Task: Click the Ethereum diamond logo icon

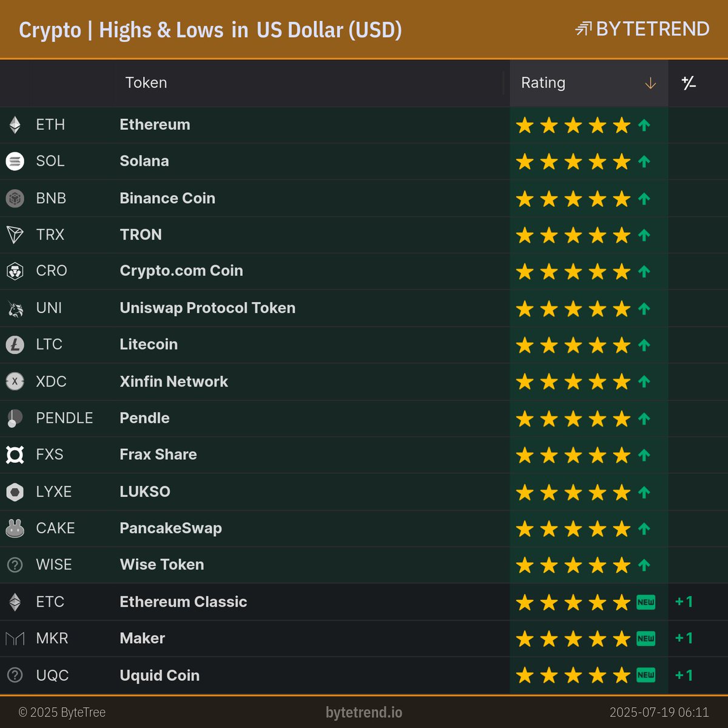Action: point(15,125)
